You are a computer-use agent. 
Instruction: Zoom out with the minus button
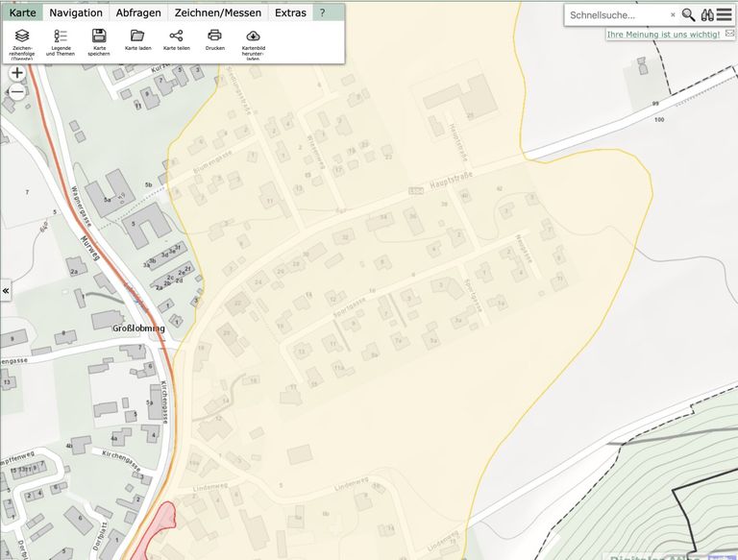pos(16,92)
